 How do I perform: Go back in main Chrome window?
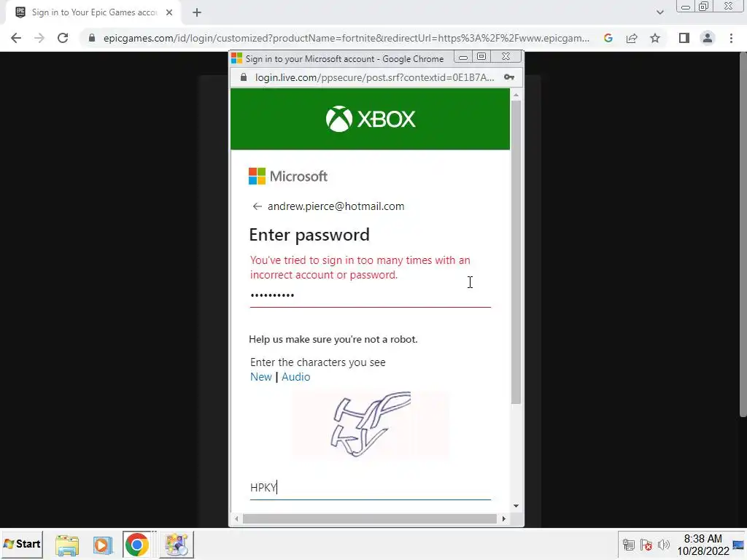16,38
